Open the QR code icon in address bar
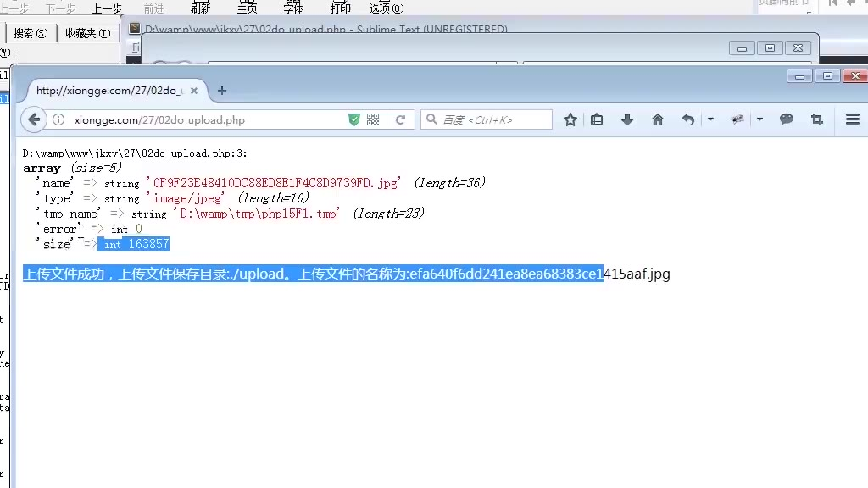 pyautogui.click(x=373, y=119)
